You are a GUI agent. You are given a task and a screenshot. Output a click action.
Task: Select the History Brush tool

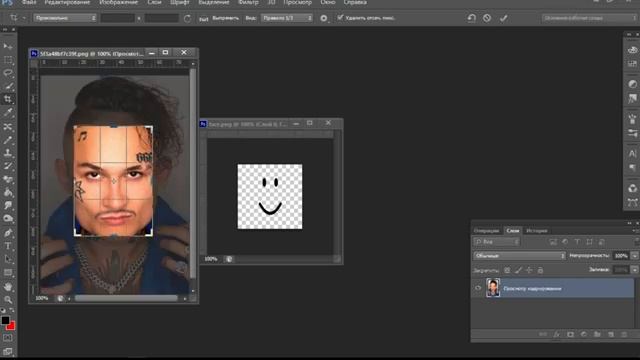click(x=8, y=166)
